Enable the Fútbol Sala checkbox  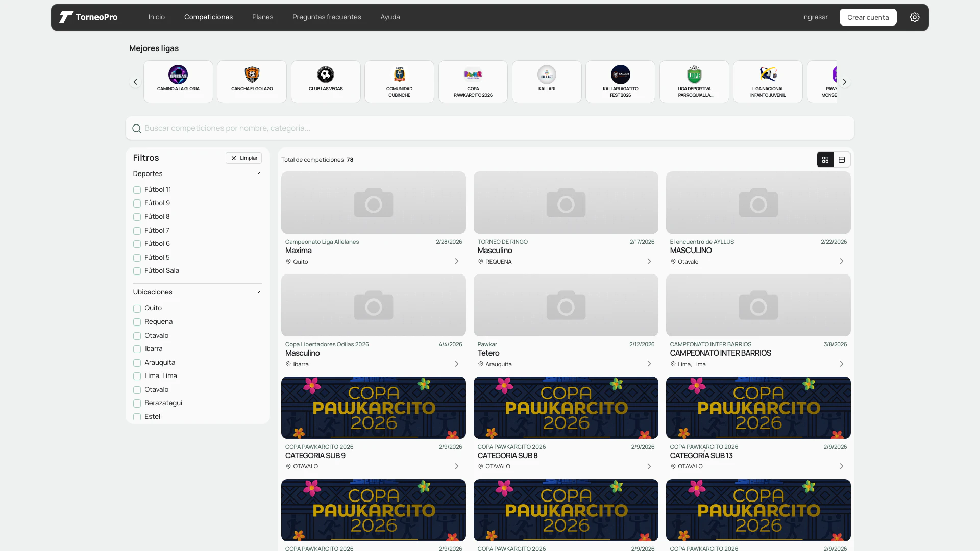click(x=137, y=271)
